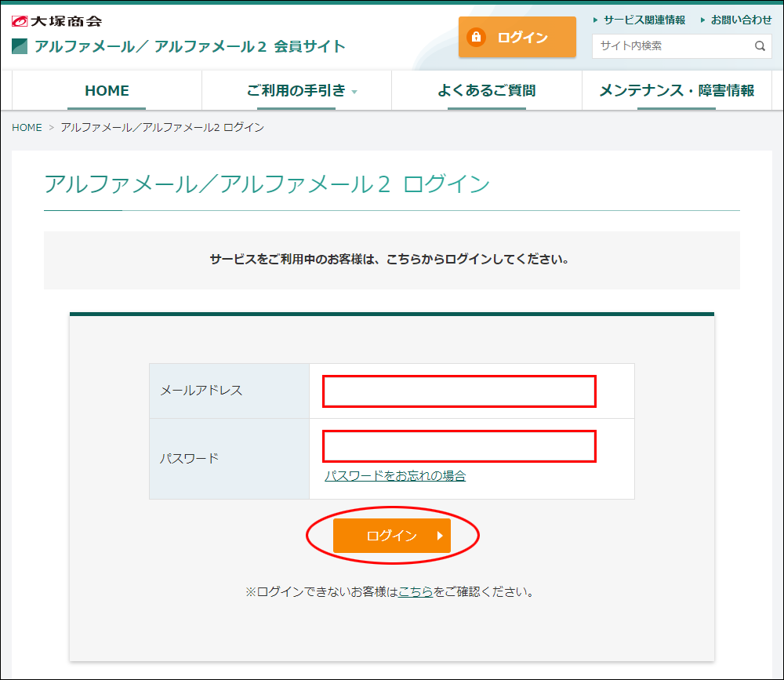Click the メールアドレス input field
The height and width of the screenshot is (680, 784).
459,391
